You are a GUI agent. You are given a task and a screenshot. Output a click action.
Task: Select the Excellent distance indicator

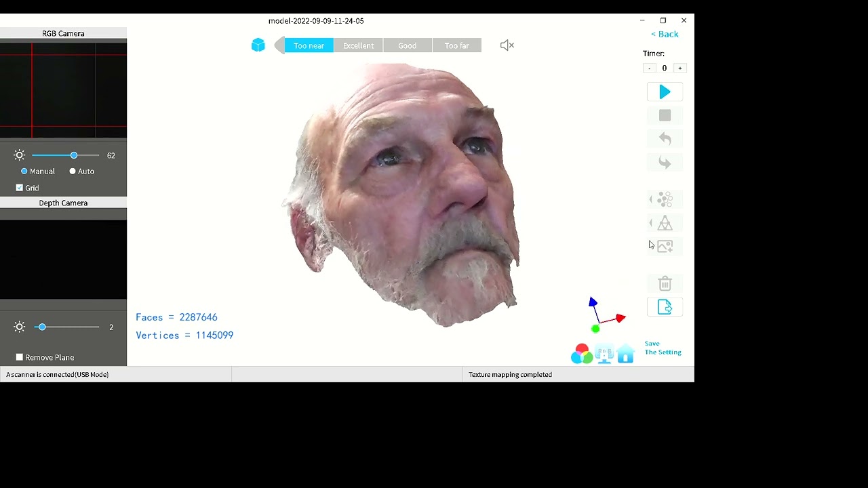358,45
